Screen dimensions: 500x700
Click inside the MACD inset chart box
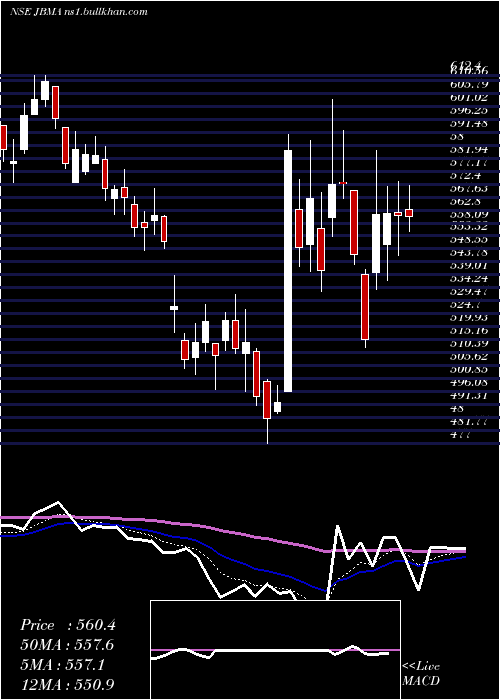[x=275, y=650]
